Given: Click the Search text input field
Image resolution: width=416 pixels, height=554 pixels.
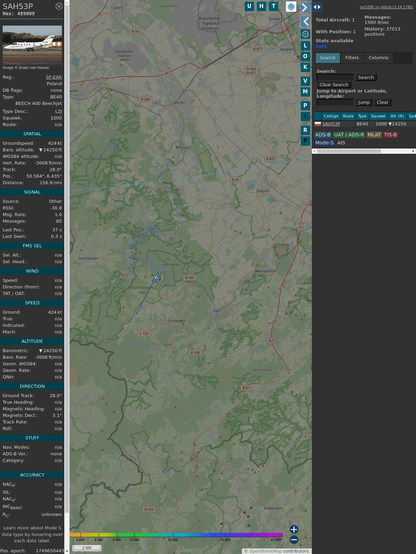Looking at the screenshot, I should click(x=335, y=77).
